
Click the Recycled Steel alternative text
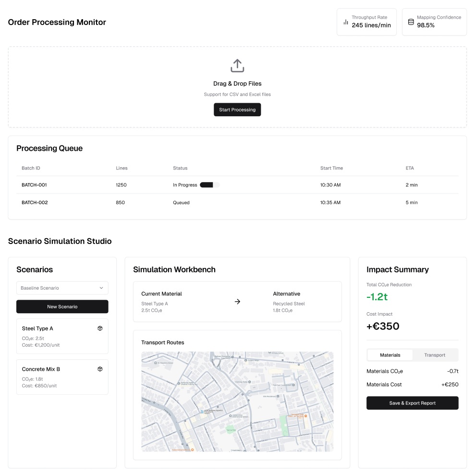(289, 304)
